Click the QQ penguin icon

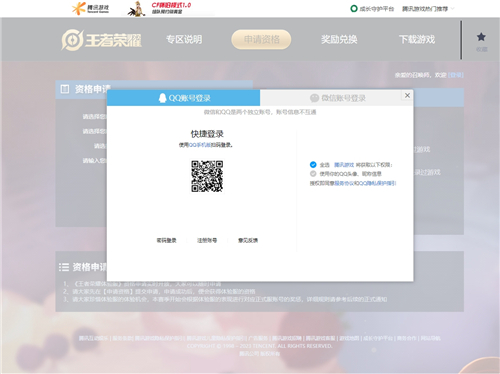(x=162, y=98)
